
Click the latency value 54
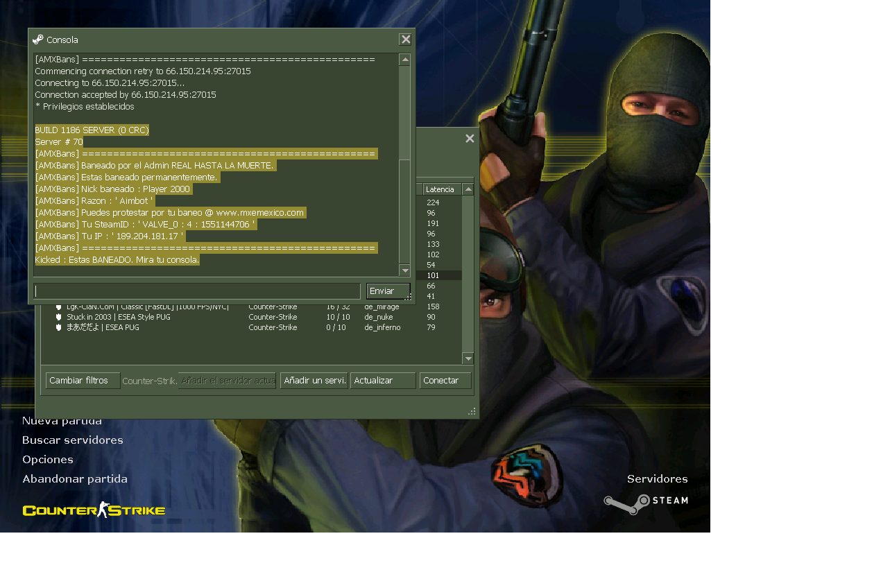[431, 265]
